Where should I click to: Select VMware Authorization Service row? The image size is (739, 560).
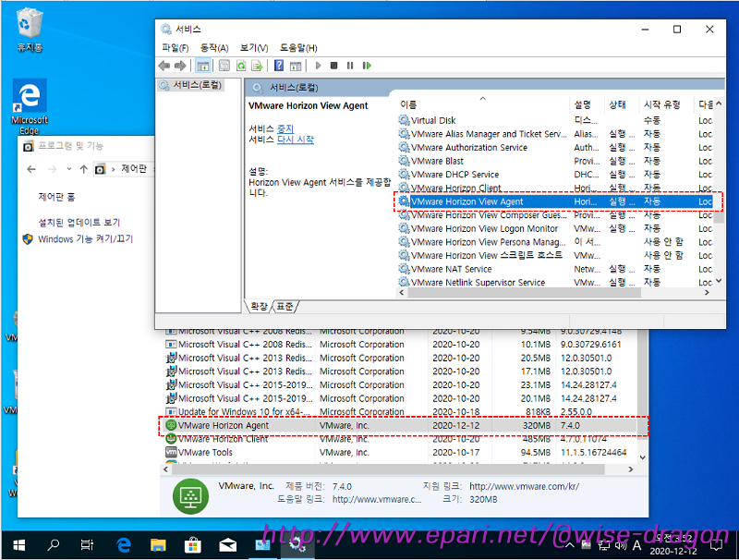pos(555,148)
